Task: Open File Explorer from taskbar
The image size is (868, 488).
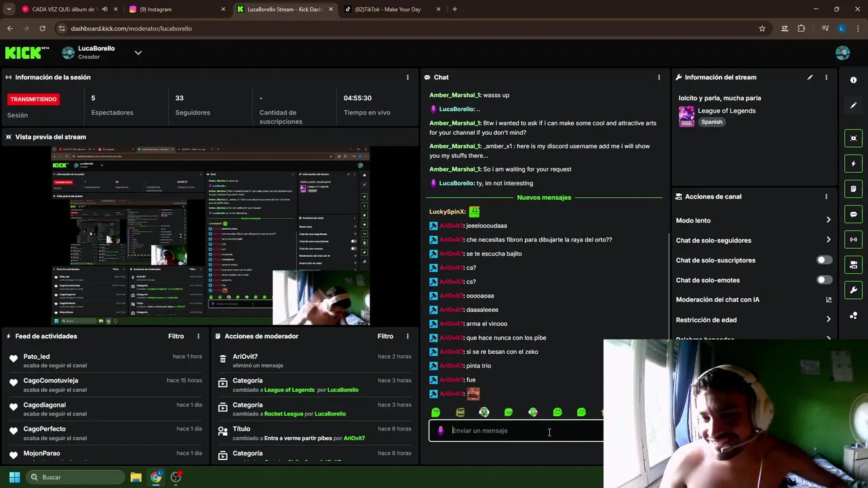Action: tap(136, 477)
